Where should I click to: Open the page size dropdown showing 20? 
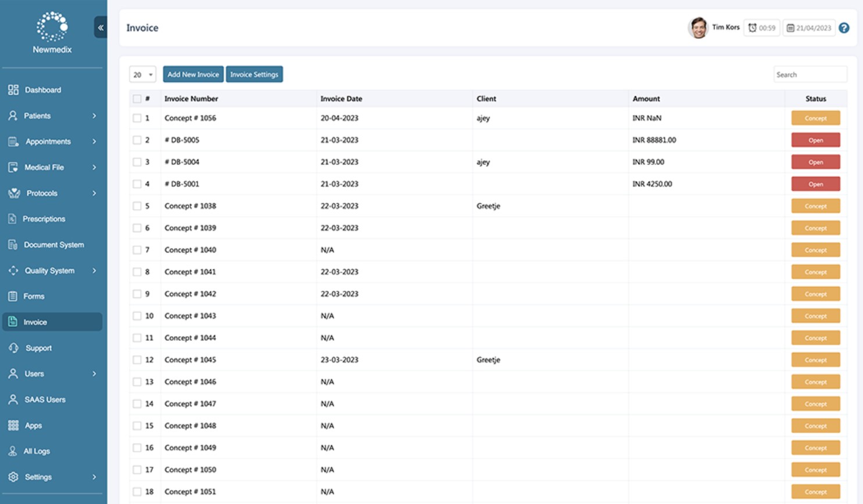click(142, 74)
